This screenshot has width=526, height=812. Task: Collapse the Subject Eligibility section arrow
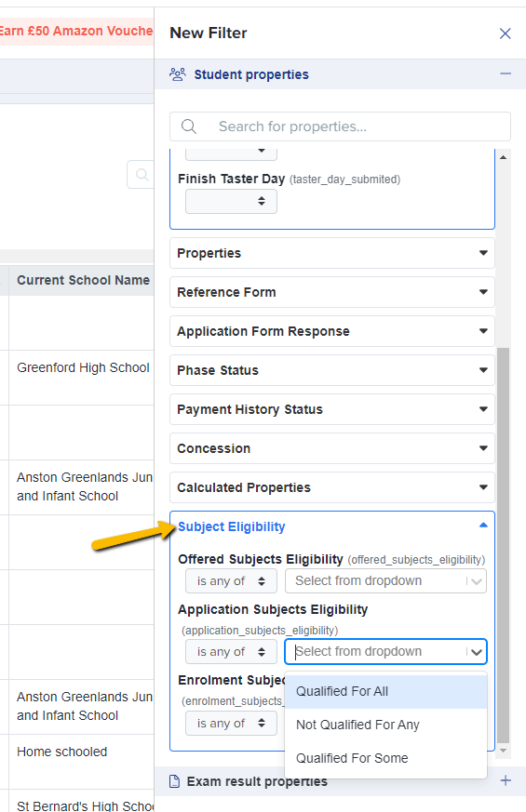coord(483,526)
